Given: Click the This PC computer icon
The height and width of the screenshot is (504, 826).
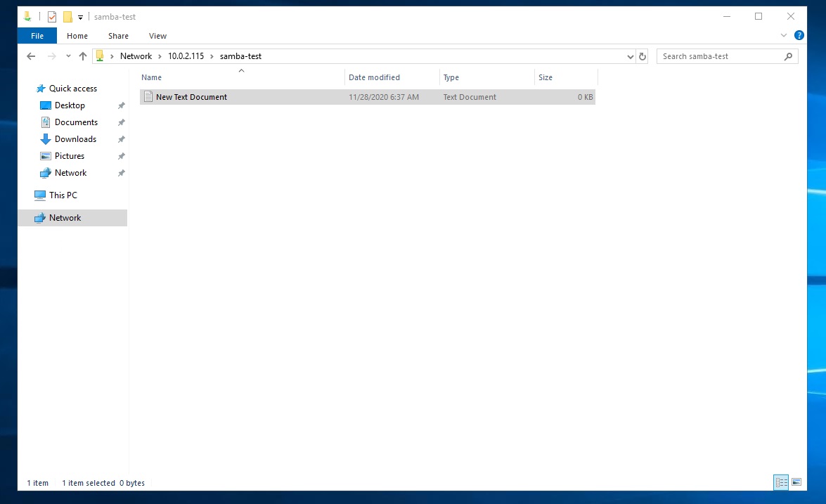Looking at the screenshot, I should tap(40, 195).
